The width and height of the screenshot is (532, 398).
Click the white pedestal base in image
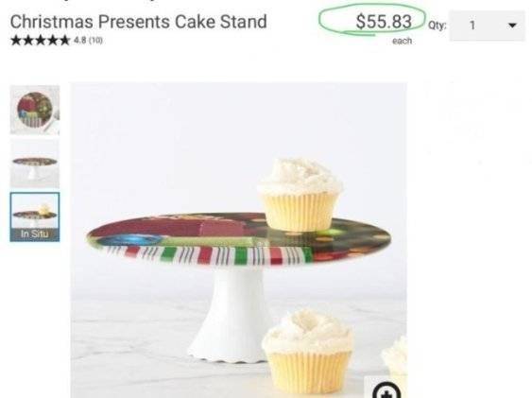tap(232, 314)
